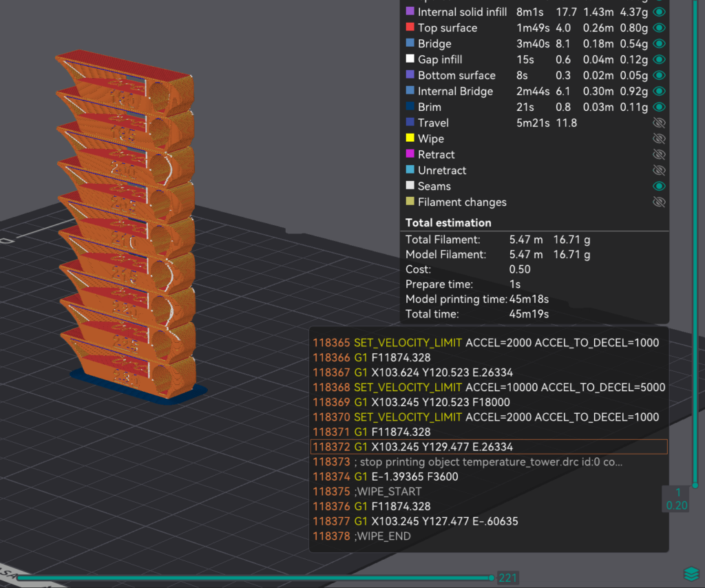Select G-code line 118376
This screenshot has height=588, width=705.
(489, 506)
